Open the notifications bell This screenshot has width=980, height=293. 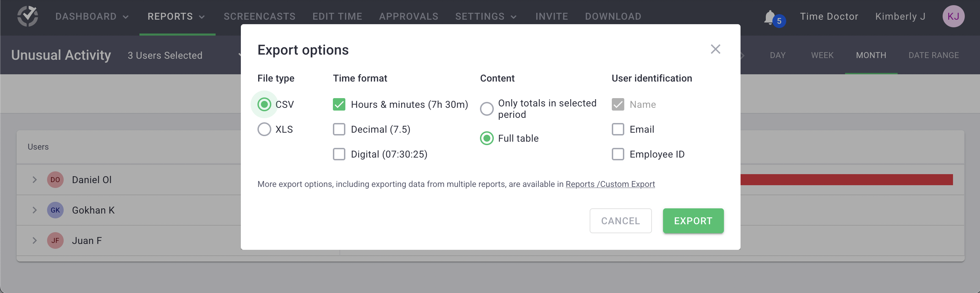771,17
